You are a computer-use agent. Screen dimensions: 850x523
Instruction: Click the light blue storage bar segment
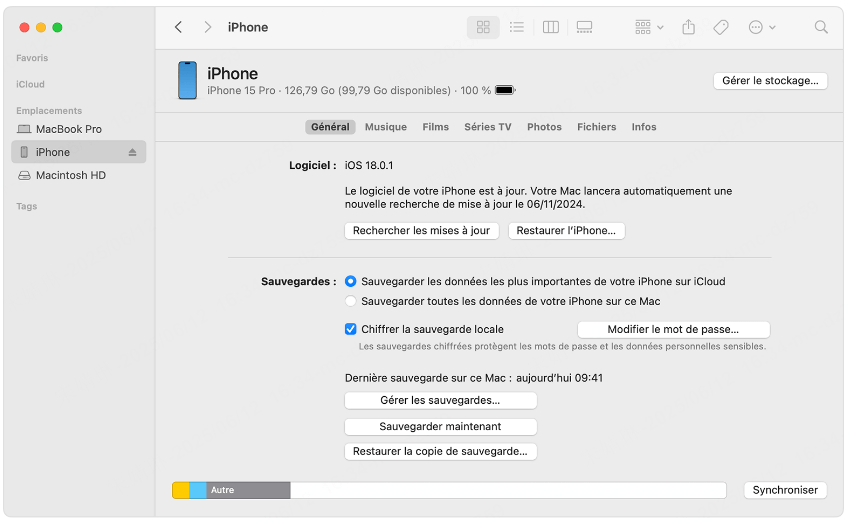tap(198, 490)
